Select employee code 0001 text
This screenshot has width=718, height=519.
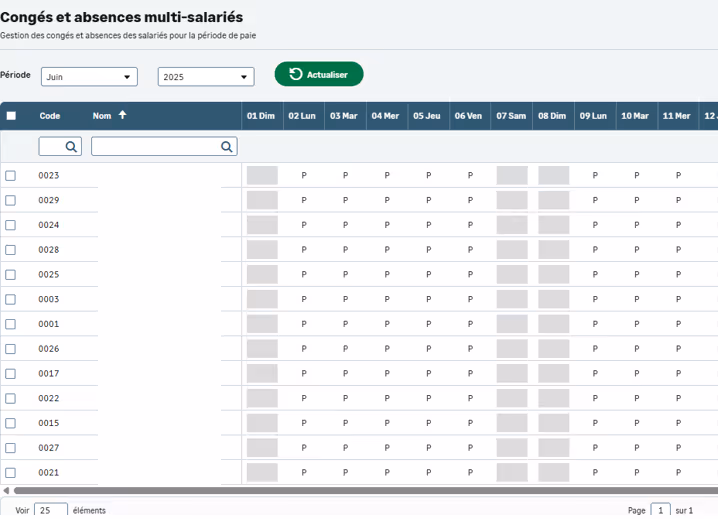(x=49, y=324)
